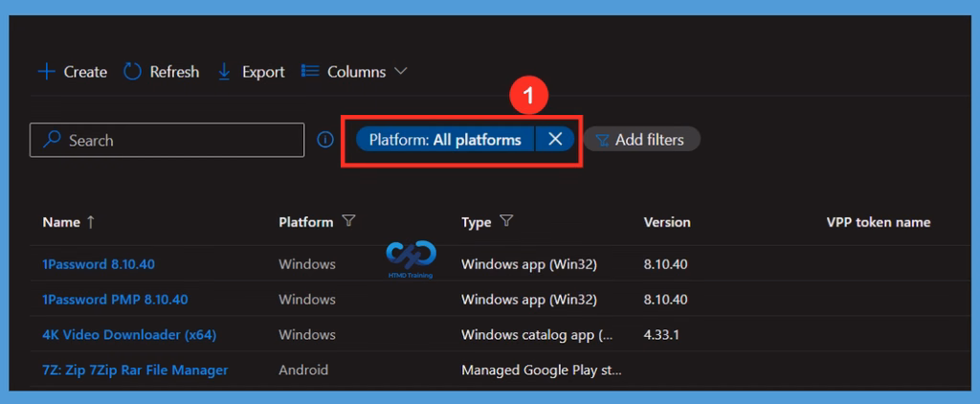Click the funnel icon in Add filters
980x404 pixels.
click(602, 140)
